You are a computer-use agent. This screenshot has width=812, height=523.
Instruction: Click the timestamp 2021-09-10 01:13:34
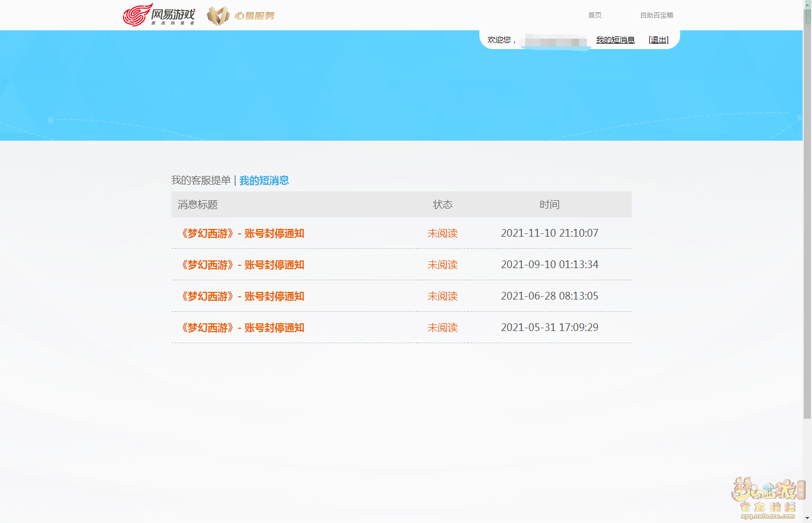pyautogui.click(x=549, y=264)
